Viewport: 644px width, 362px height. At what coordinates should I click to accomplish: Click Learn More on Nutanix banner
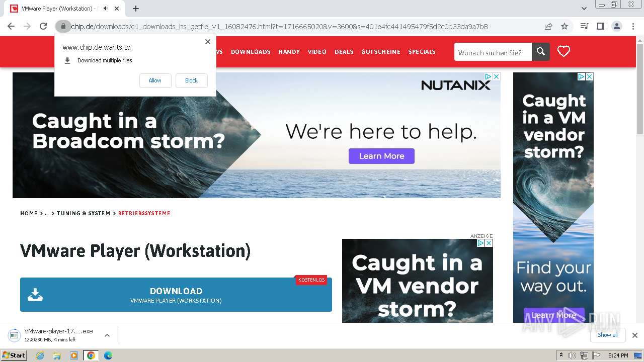pyautogui.click(x=381, y=156)
